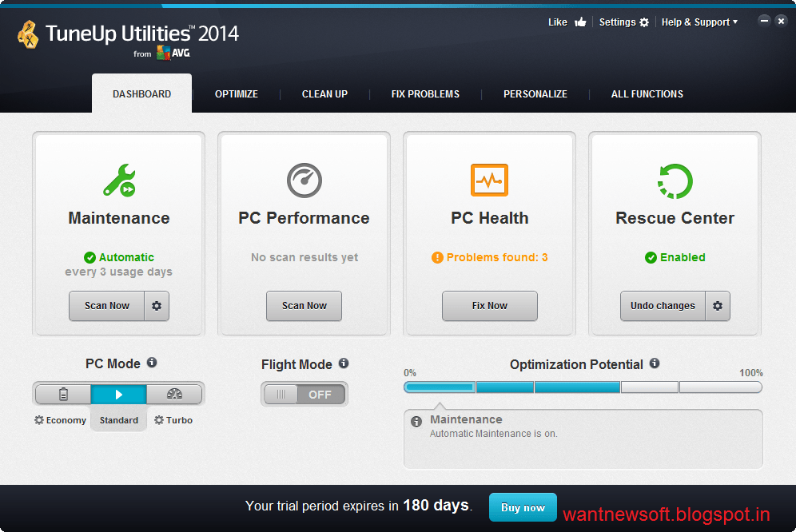Minimize the TuneUp Utilities window

[764, 21]
